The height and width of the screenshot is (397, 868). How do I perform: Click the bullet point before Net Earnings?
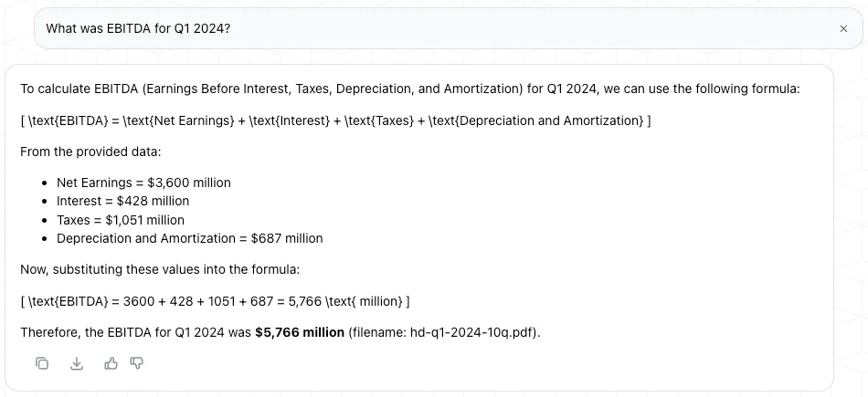tap(45, 183)
